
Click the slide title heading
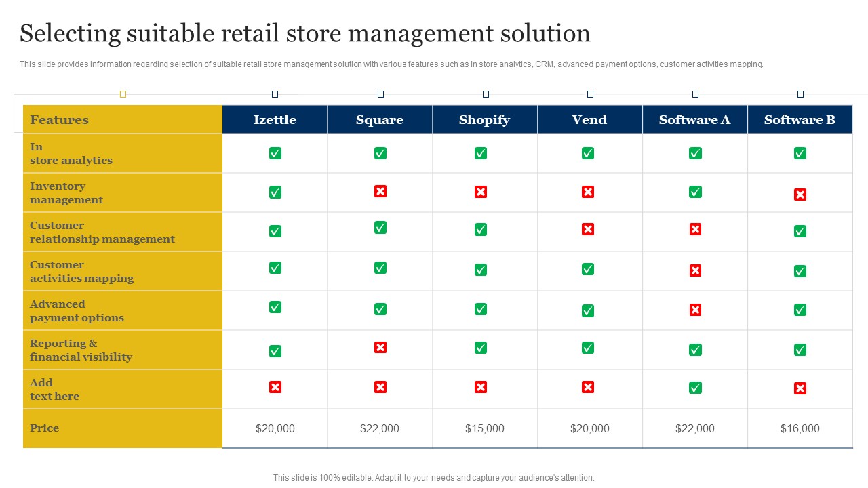(305, 33)
